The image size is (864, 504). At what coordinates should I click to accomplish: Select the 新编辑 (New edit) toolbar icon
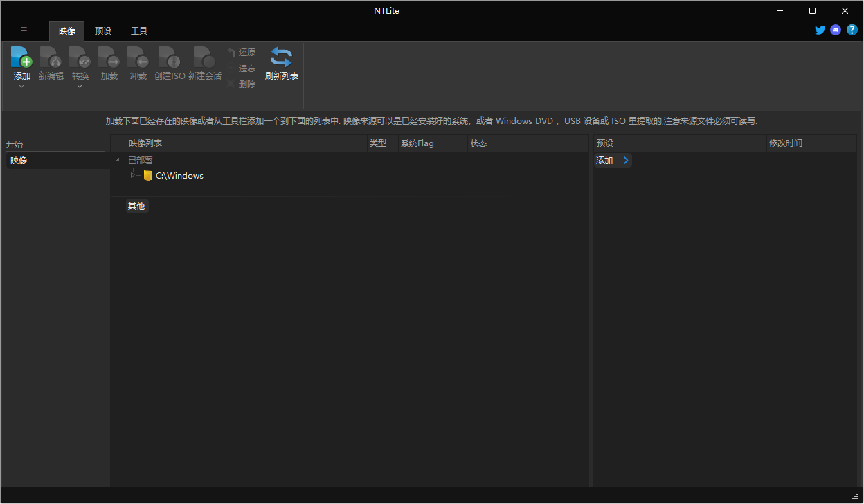(x=51, y=62)
